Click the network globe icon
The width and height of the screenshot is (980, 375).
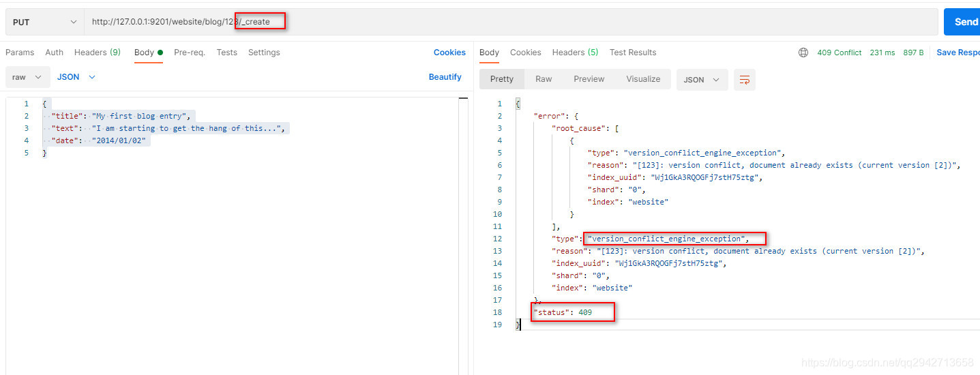803,52
